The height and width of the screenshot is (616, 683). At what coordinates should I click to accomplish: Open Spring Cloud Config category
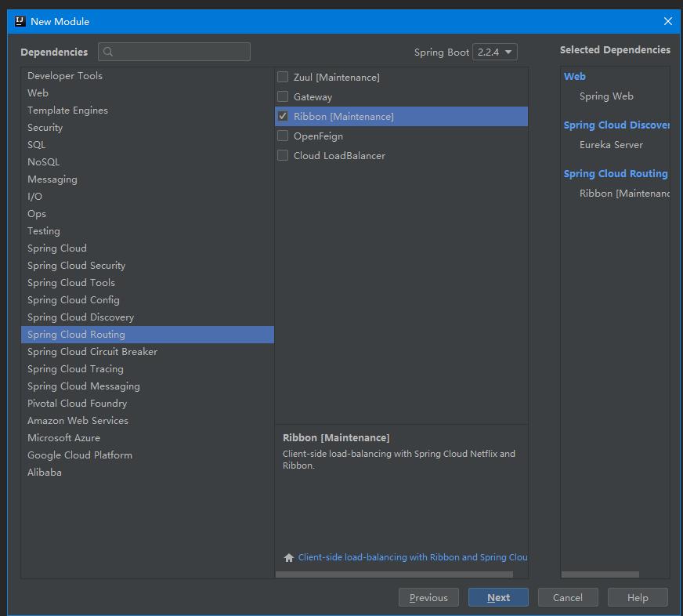point(148,300)
